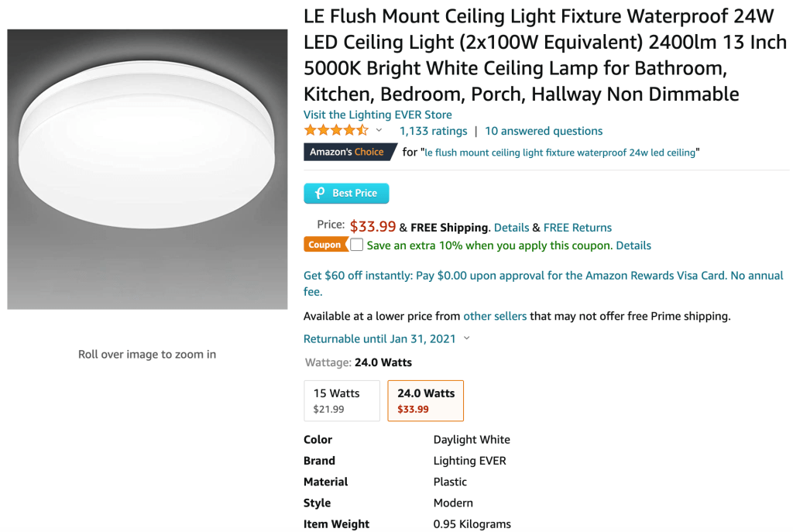
Task: Click the Best Price P logo icon
Action: (x=318, y=193)
